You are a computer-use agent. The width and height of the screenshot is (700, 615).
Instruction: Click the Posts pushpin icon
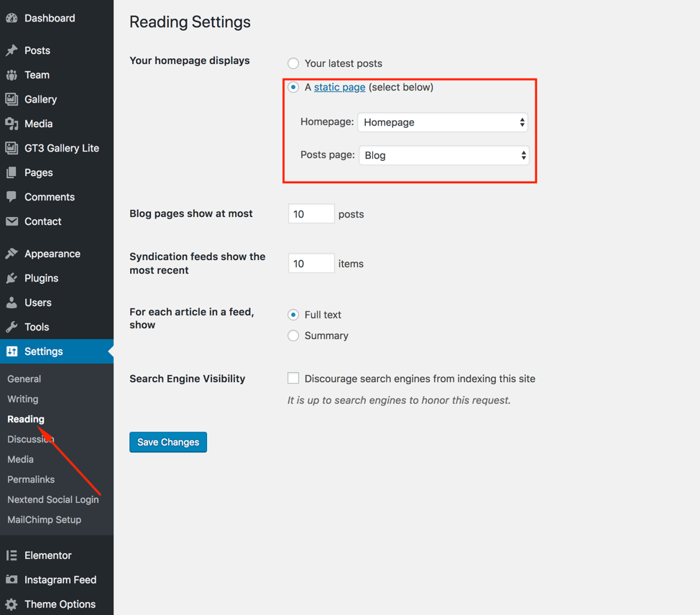(11, 50)
